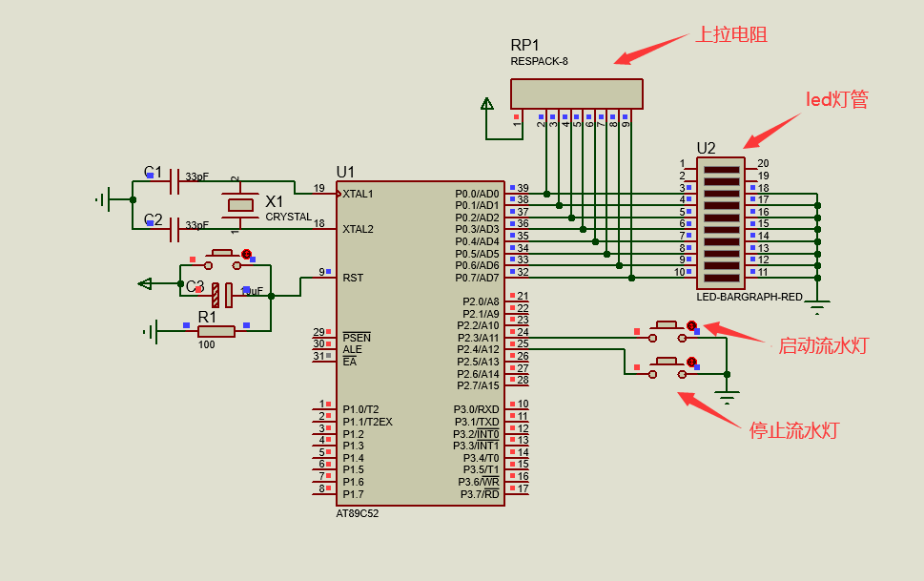Click the "ALE" pin label
This screenshot has width=924, height=581.
[x=353, y=349]
